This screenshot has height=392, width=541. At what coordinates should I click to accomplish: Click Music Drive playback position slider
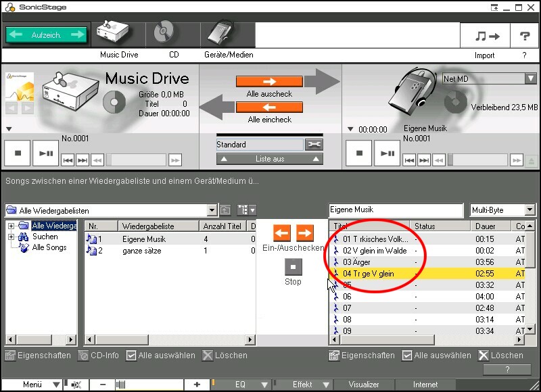tap(137, 160)
